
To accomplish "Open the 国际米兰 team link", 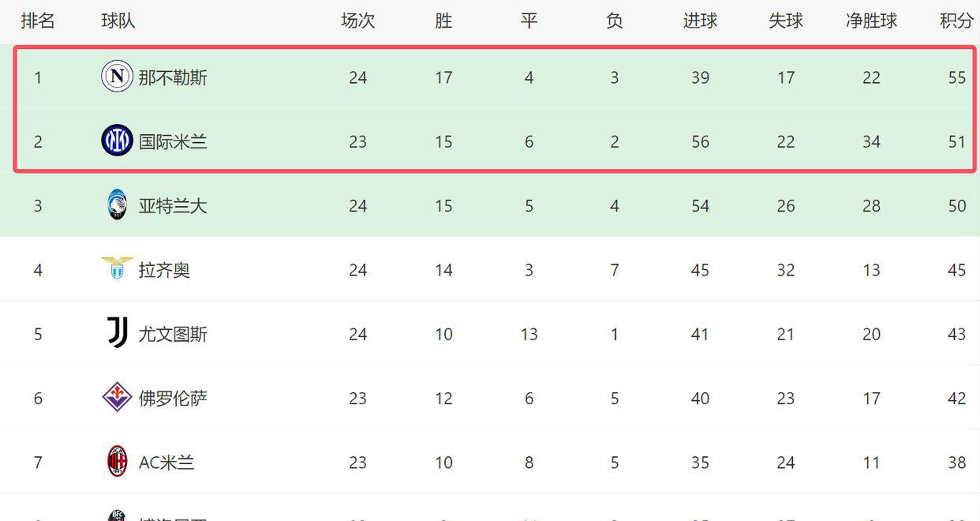I will tap(173, 142).
